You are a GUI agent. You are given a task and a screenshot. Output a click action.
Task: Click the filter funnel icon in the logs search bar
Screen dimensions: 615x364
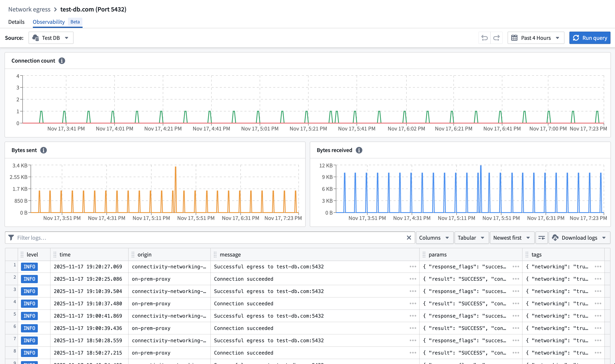point(11,237)
